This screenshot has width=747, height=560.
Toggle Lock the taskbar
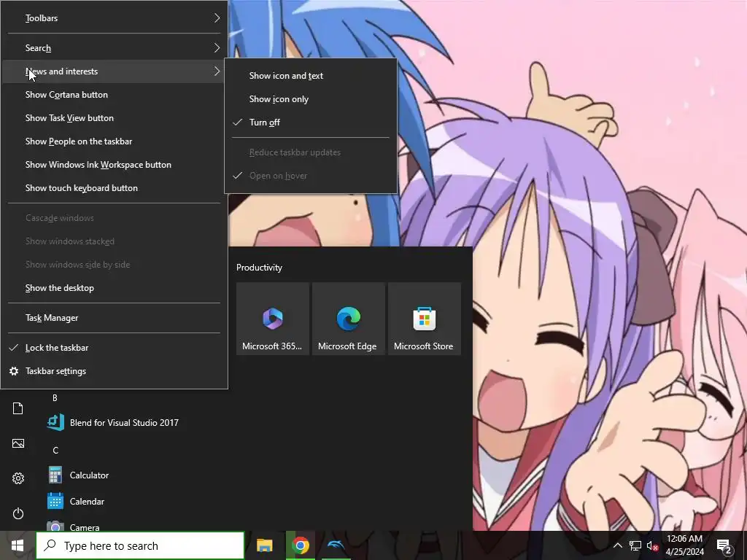[115, 348]
